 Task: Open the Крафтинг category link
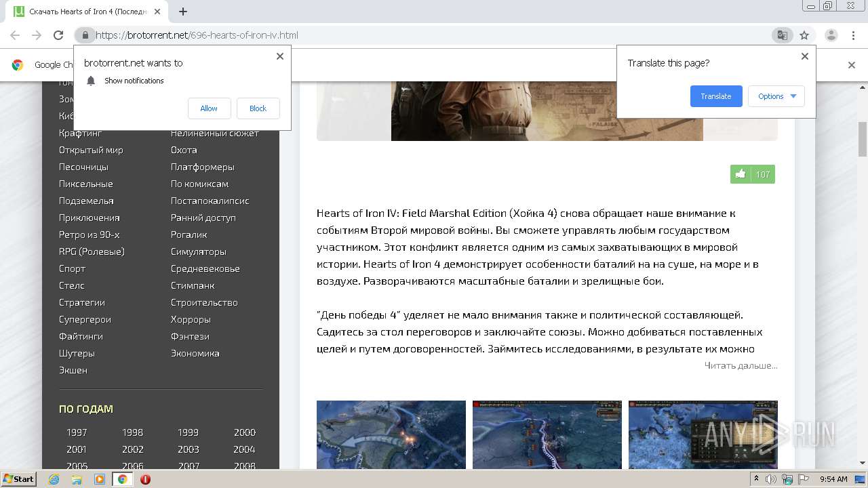click(81, 133)
